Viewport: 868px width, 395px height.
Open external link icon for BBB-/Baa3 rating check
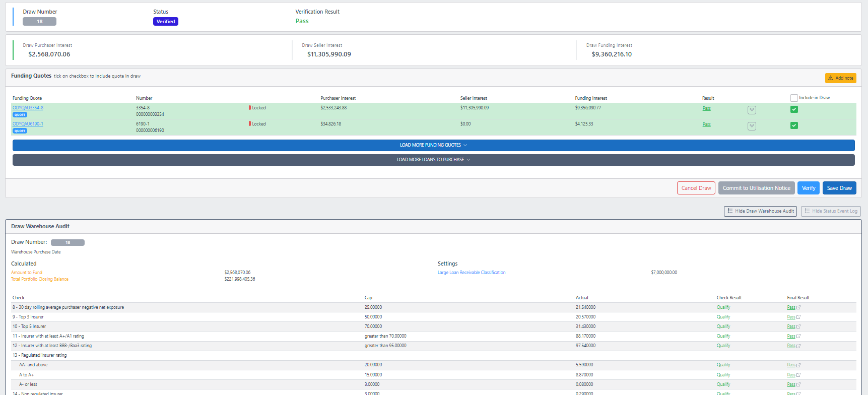click(x=798, y=346)
